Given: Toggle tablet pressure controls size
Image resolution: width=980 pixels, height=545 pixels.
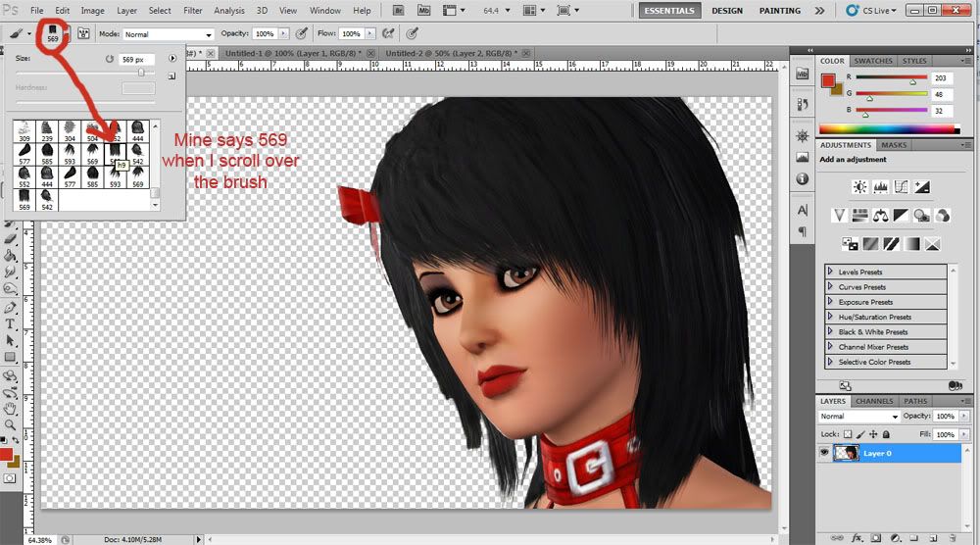Looking at the screenshot, I should click(413, 33).
